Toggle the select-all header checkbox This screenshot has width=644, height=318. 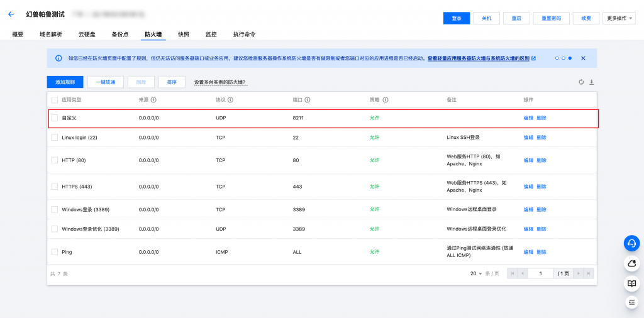[x=55, y=100]
